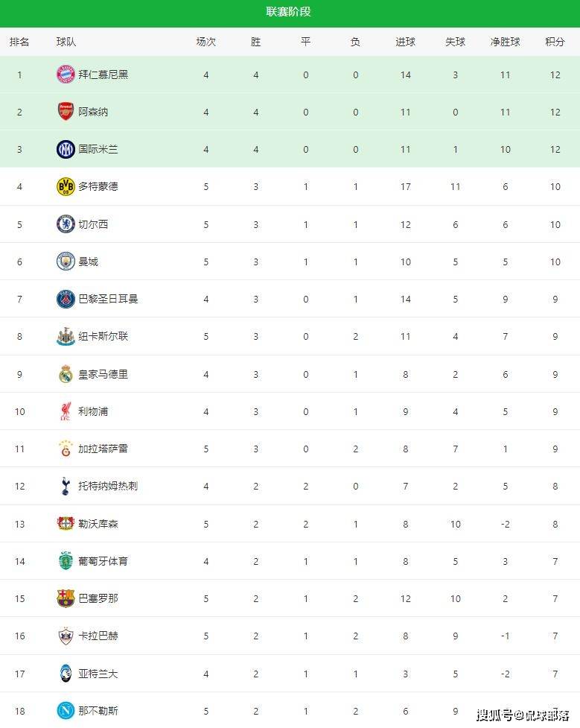Click the Bayern Munich club crest

pos(66,75)
